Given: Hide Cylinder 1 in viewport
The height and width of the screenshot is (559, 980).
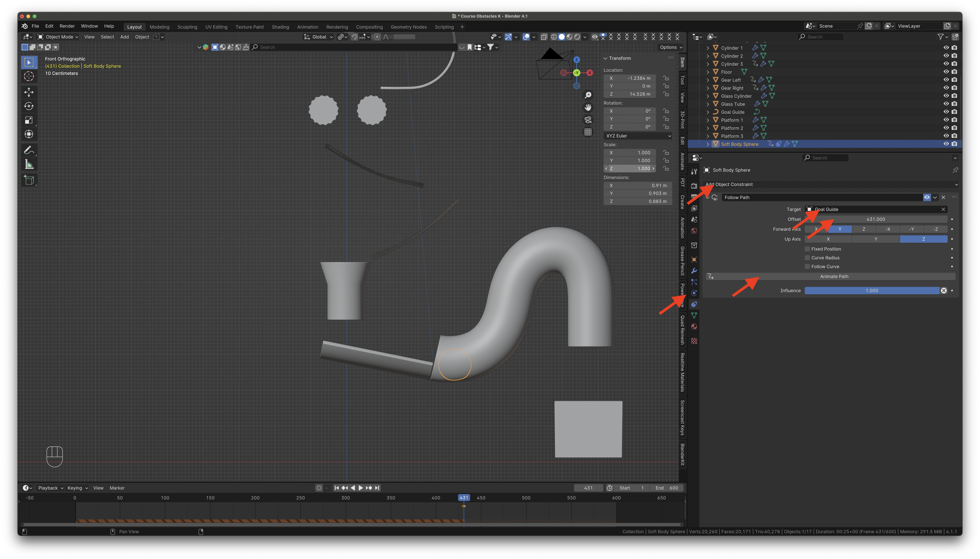Looking at the screenshot, I should coord(946,48).
